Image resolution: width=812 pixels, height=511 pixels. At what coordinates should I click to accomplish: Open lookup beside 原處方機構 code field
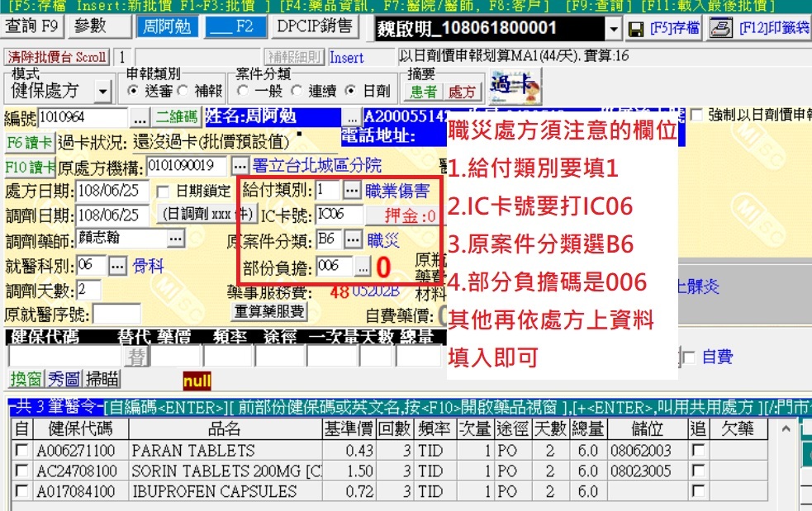coord(240,166)
